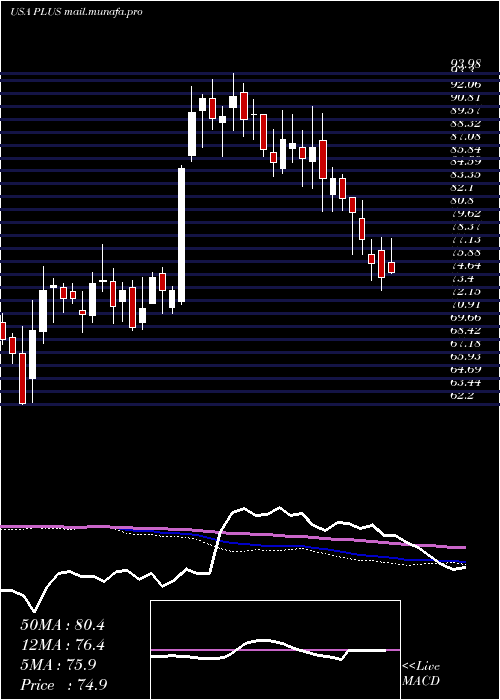Click the 'Price : 74.9' readout

[x=63, y=685]
